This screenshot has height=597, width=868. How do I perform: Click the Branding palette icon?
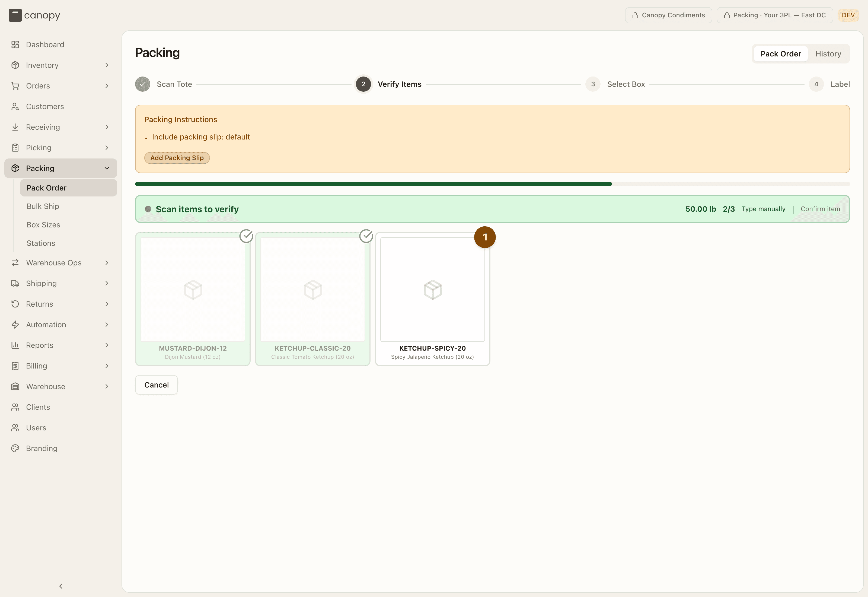[x=15, y=448]
